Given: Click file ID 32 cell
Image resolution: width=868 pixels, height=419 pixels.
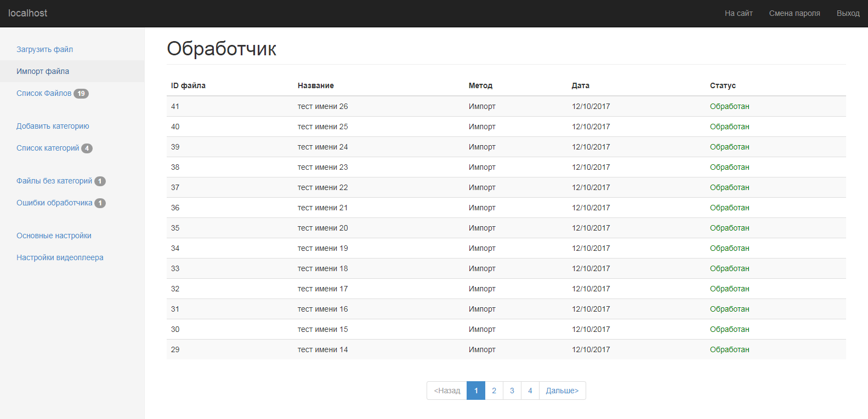Looking at the screenshot, I should point(175,289).
